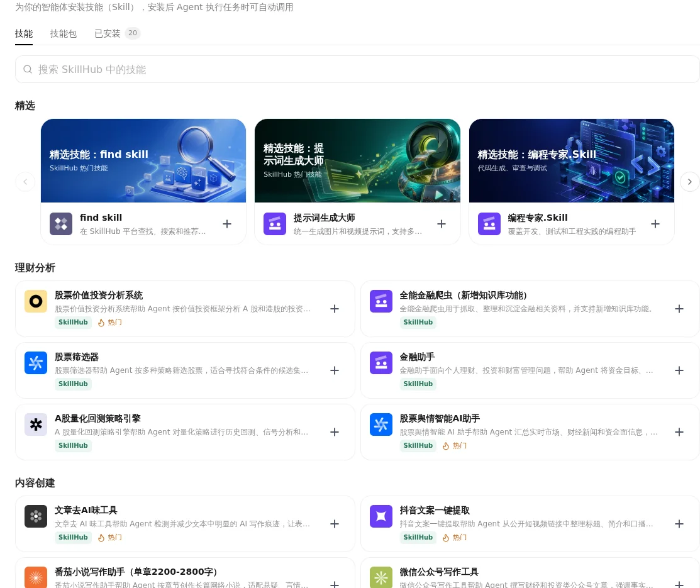Open the 已安装 tab showing 20
The image size is (700, 588).
coord(118,33)
